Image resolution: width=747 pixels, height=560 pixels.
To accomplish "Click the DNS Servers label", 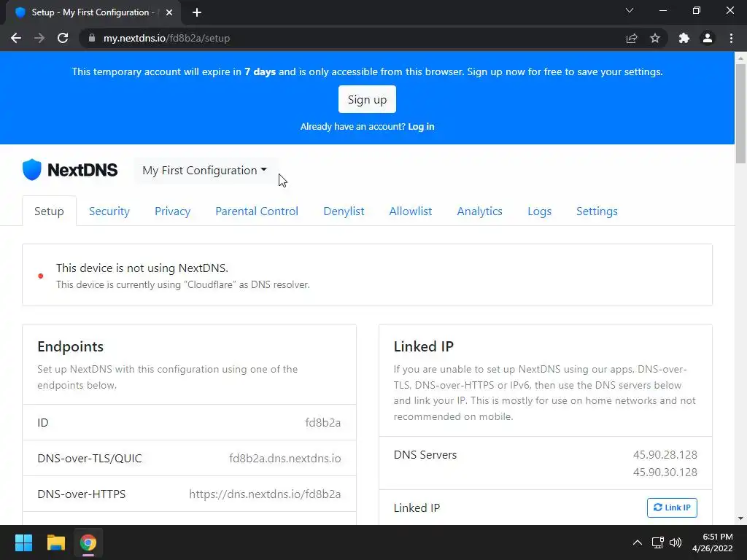I will click(x=425, y=455).
